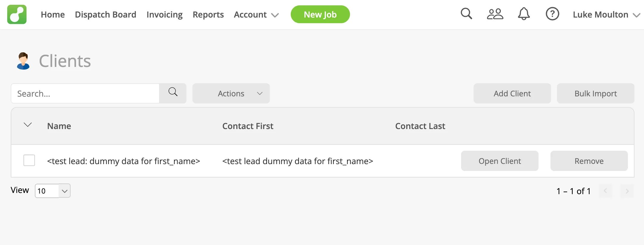Create a New Job
Screen dimensions: 644x245
320,14
